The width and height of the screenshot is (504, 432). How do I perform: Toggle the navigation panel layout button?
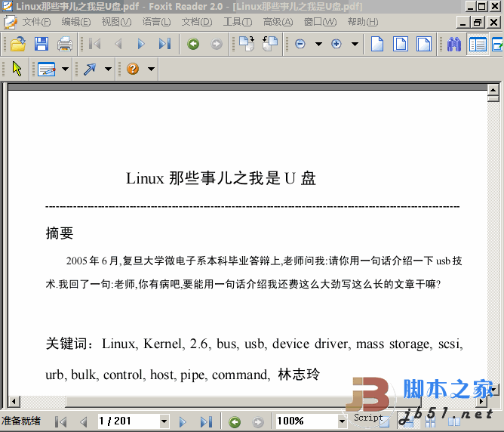pos(477,44)
